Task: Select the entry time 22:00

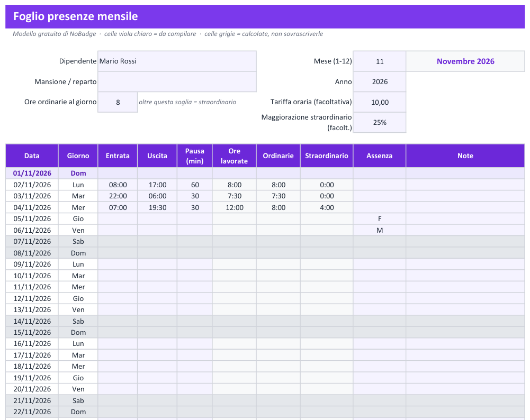Action: 118,196
